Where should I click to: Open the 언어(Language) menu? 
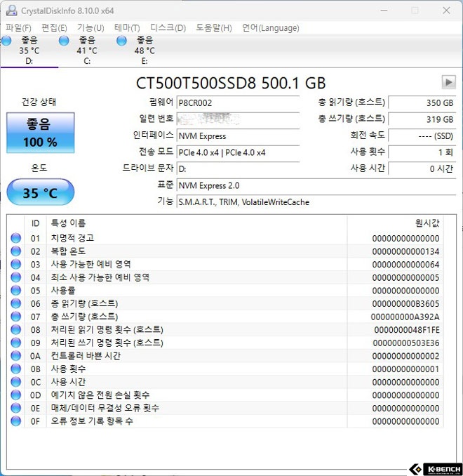click(270, 28)
